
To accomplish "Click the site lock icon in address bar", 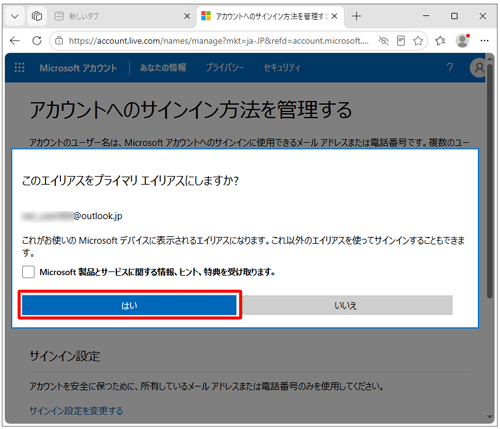I will 59,41.
